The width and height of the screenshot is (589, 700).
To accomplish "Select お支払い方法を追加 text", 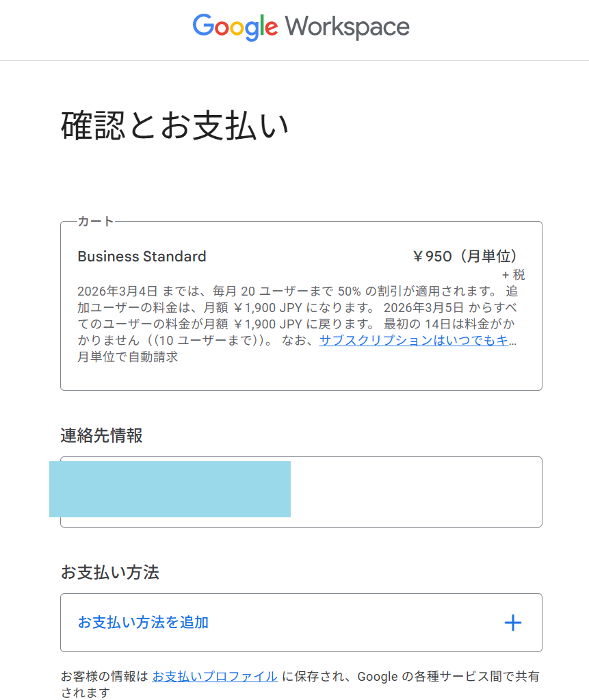I will pos(143,623).
